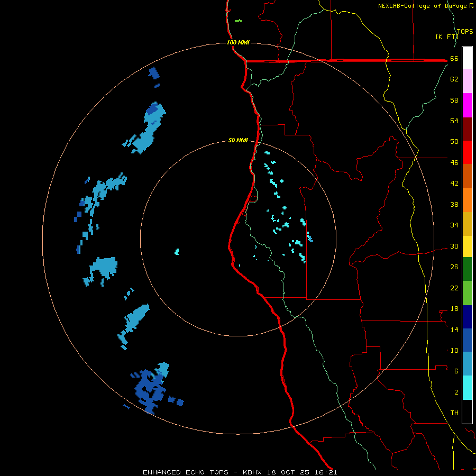Click the "100 NMI" range ring label
The width and height of the screenshot is (476, 476).
coord(238,42)
